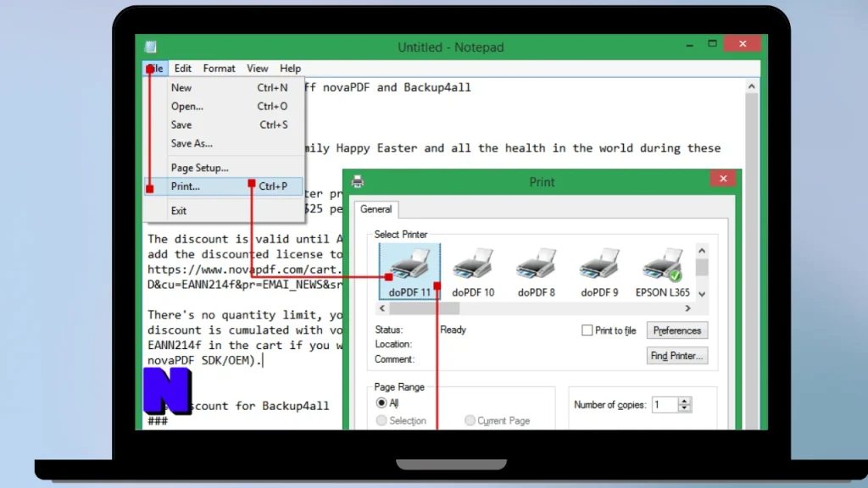Choose New from the File menu
Screen dimensions: 868x488
224,87
